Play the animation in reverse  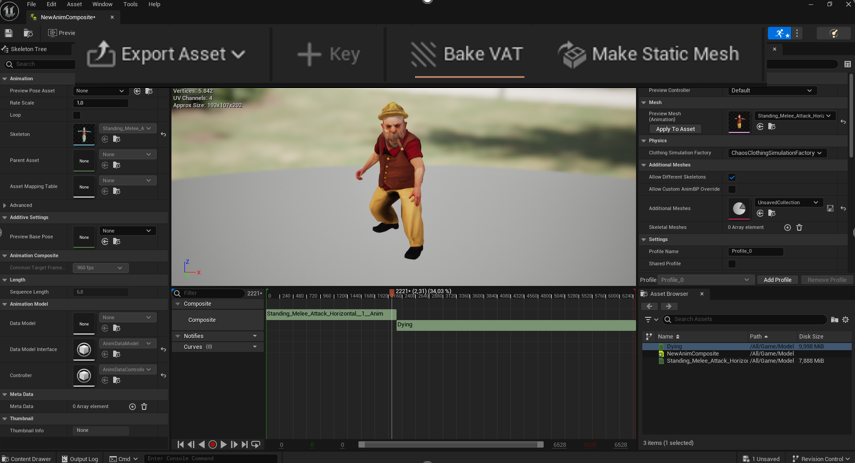pyautogui.click(x=202, y=444)
